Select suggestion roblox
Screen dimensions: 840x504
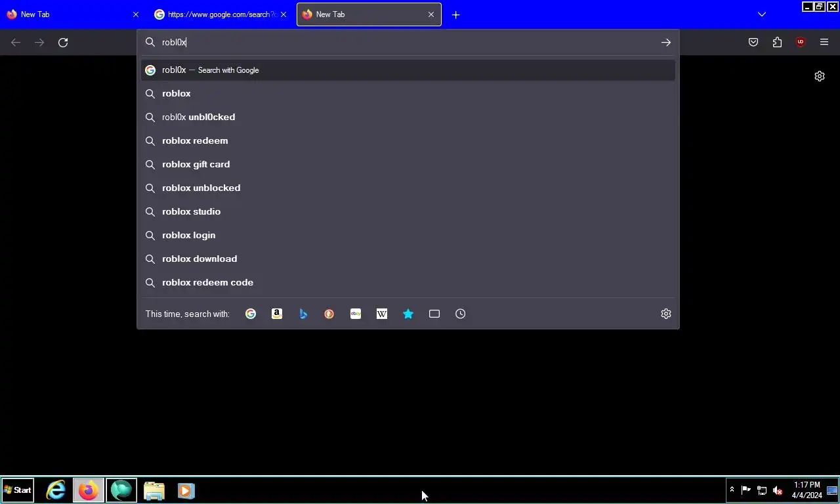(408, 93)
